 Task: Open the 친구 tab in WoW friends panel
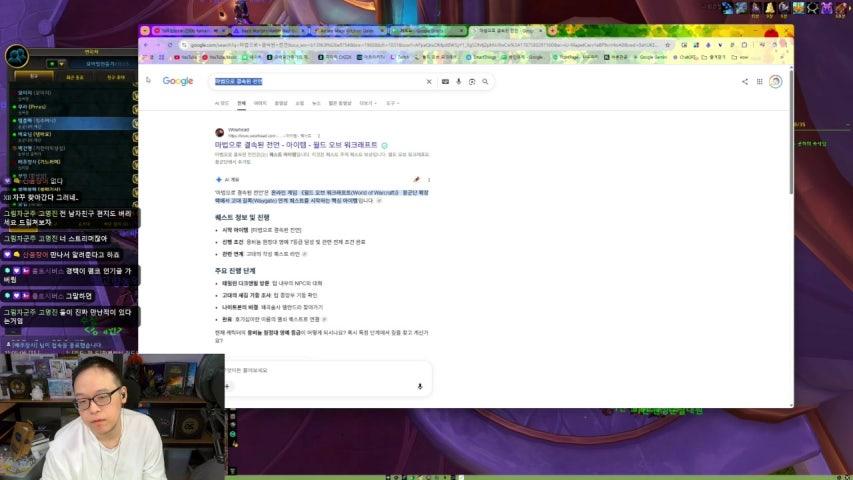34,77
